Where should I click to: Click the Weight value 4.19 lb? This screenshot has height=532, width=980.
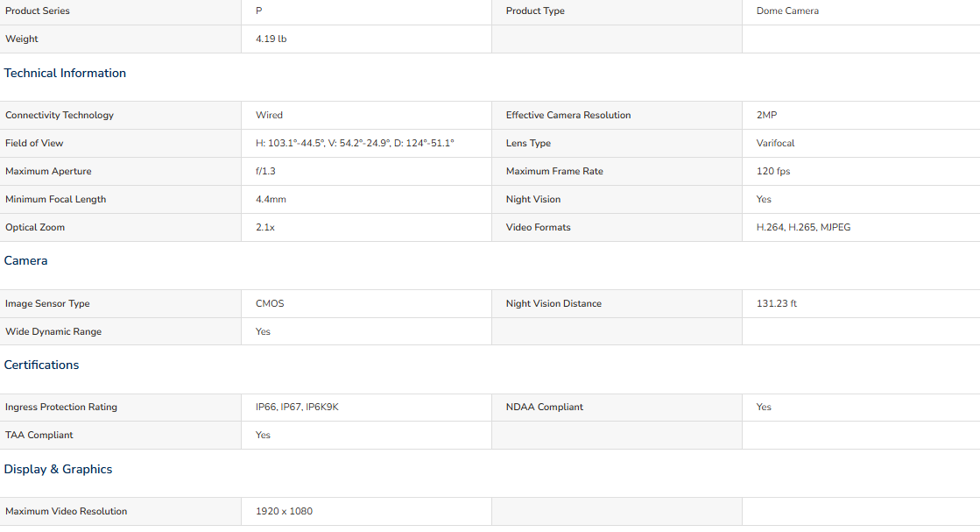click(271, 39)
